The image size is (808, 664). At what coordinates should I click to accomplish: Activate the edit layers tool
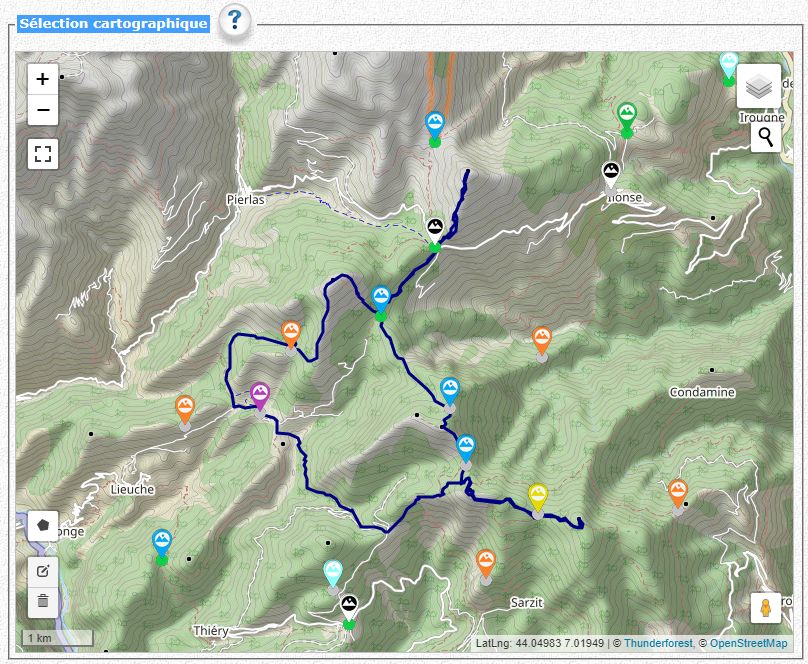point(43,571)
